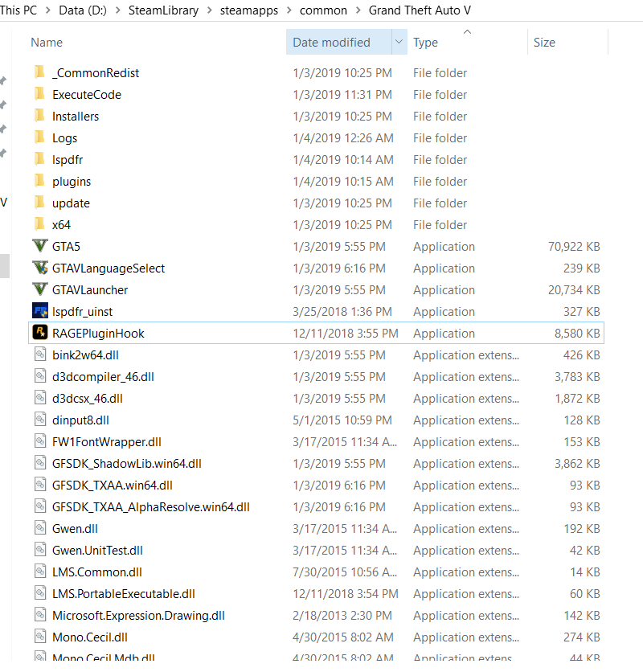Select the lspdfr folder icon
643x672 pixels.
point(39,159)
